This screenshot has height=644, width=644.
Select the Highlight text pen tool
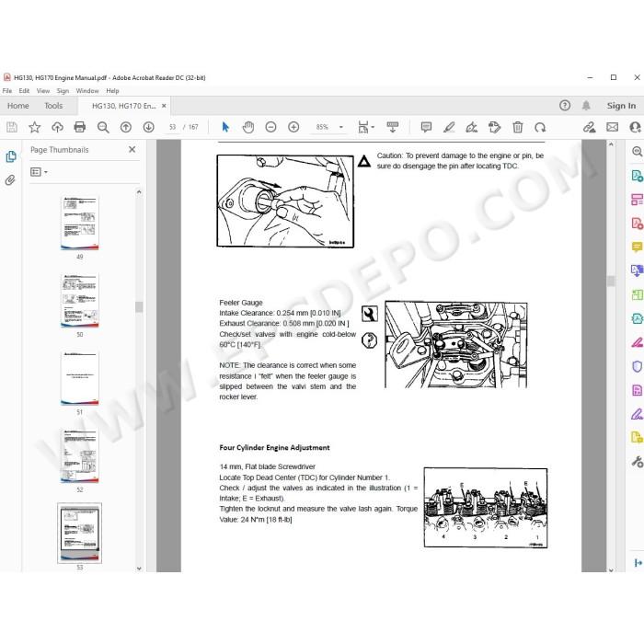[449, 127]
